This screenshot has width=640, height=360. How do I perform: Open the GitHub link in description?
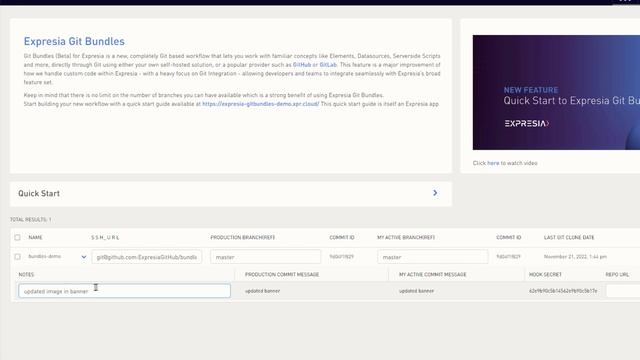[302, 65]
